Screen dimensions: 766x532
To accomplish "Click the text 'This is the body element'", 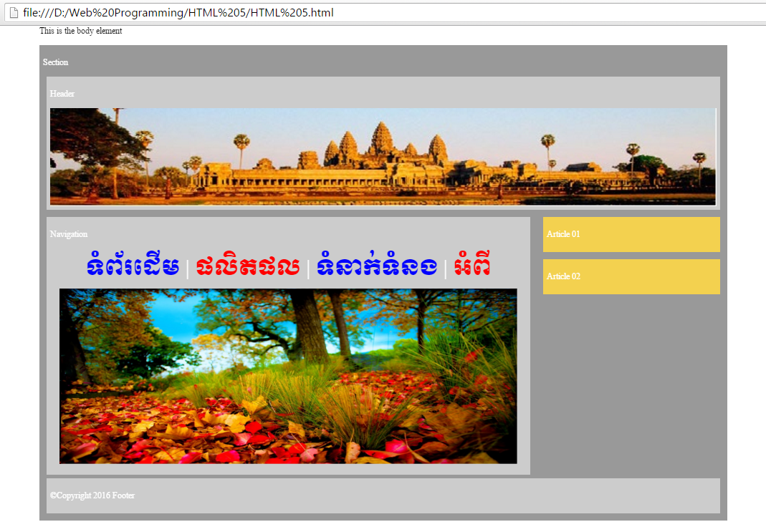I will click(80, 31).
